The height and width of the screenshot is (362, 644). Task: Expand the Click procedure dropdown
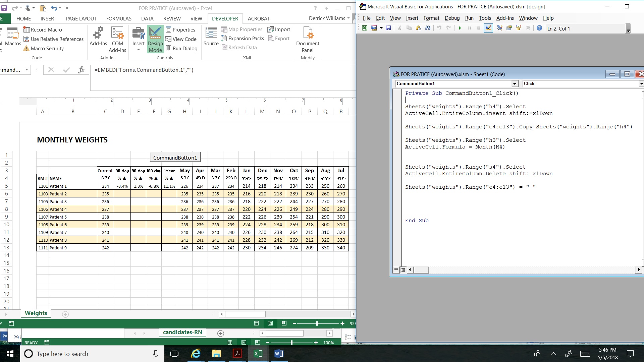(x=641, y=84)
